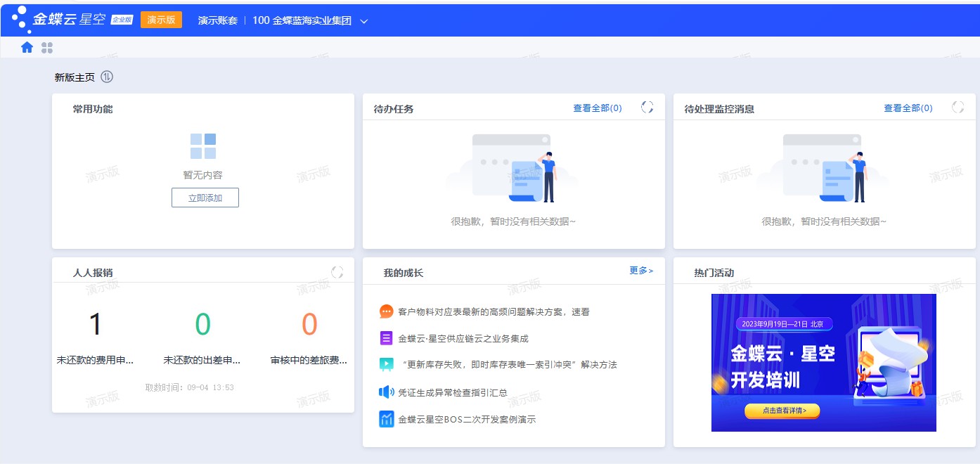Viewport: 980px width, 464px height.
Task: Click speaker icon by 凭证生成异常 article
Action: tap(387, 392)
